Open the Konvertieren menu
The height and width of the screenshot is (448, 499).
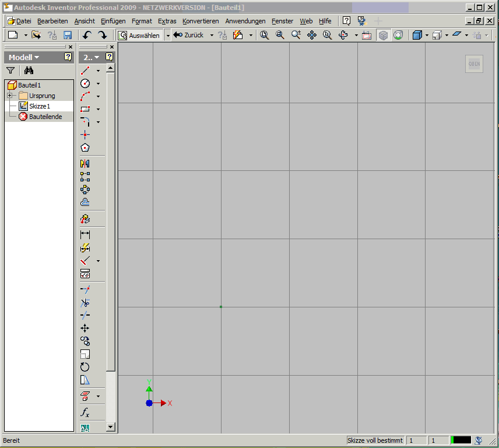coord(200,21)
